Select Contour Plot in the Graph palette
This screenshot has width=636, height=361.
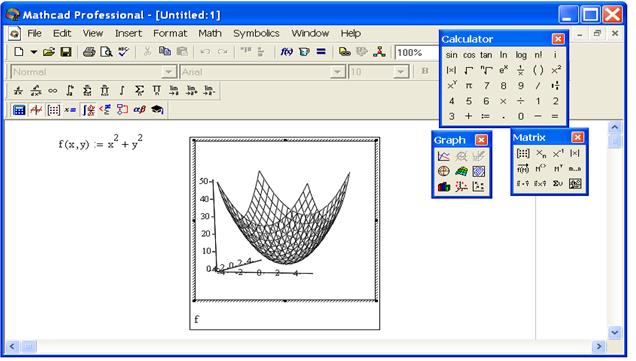tap(479, 171)
